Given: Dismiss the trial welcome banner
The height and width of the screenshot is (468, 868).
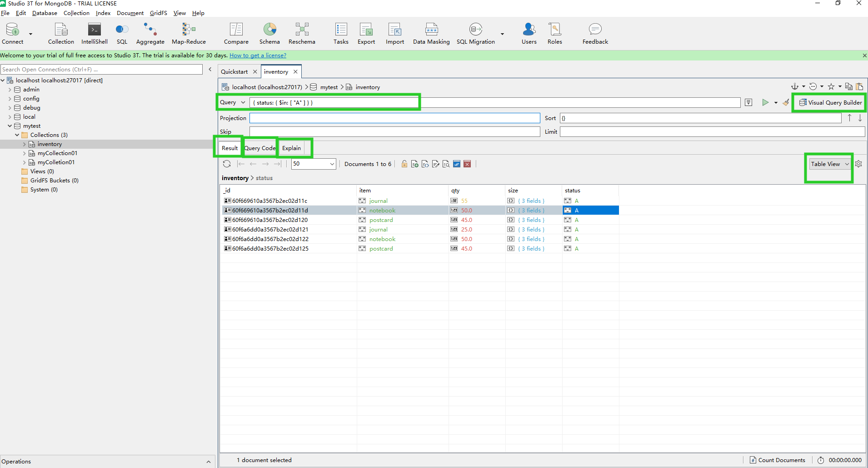Looking at the screenshot, I should 864,55.
